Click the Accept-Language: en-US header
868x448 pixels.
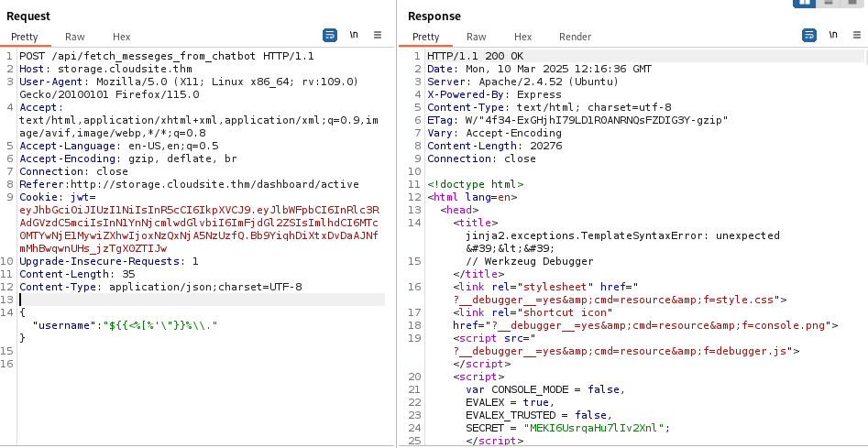coord(119,146)
